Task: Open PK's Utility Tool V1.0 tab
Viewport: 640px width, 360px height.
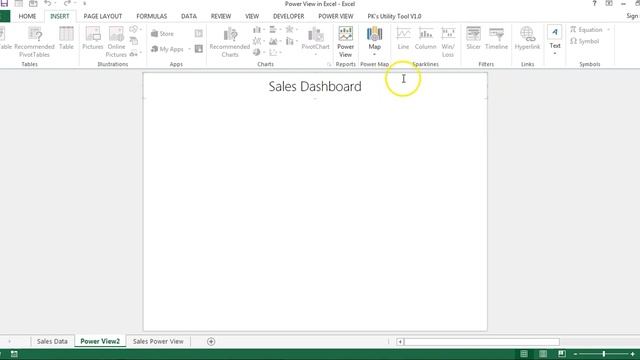Action: click(394, 16)
